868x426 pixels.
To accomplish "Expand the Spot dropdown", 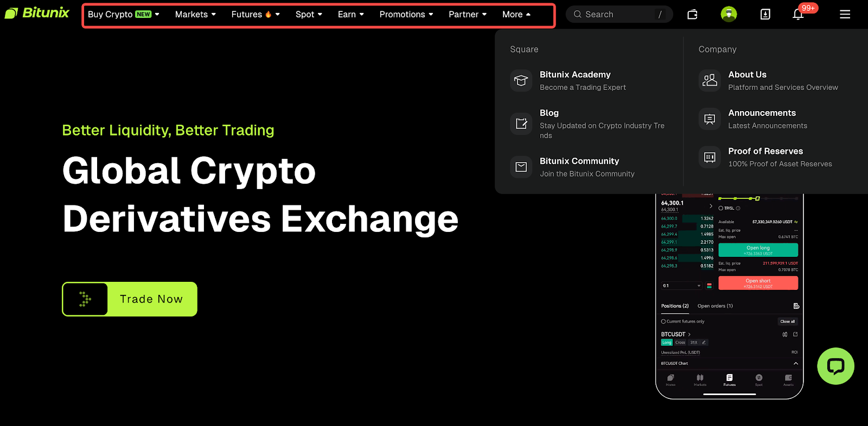I will 309,15.
